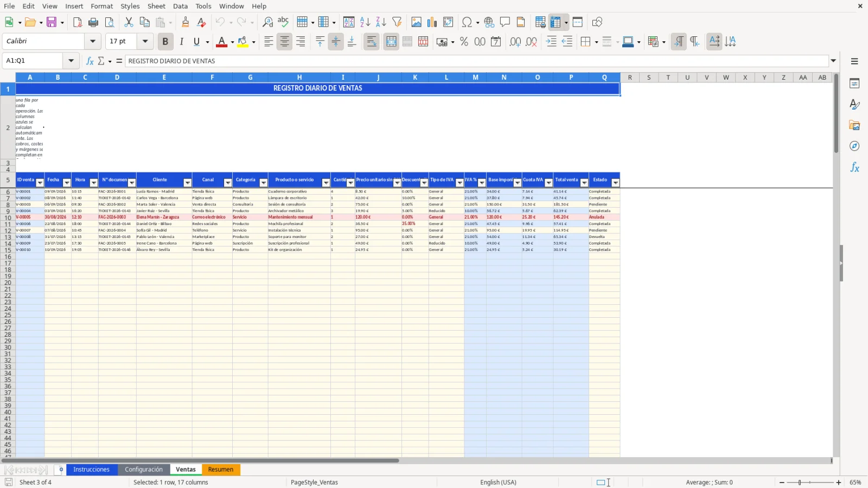868x488 pixels.
Task: Toggle Center Vertically alignment
Action: (336, 42)
